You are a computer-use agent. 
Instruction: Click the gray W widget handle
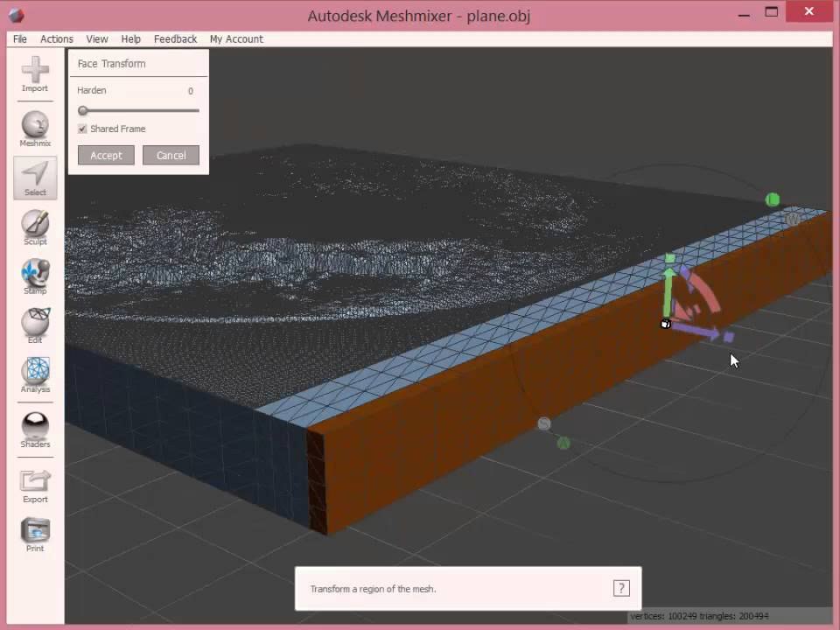(x=793, y=219)
